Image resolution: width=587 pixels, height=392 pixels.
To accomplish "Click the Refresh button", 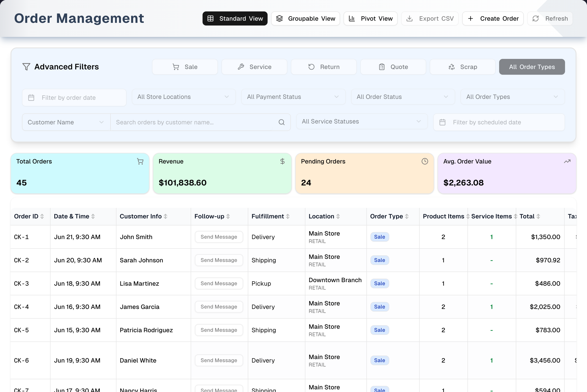I will coord(550,18).
